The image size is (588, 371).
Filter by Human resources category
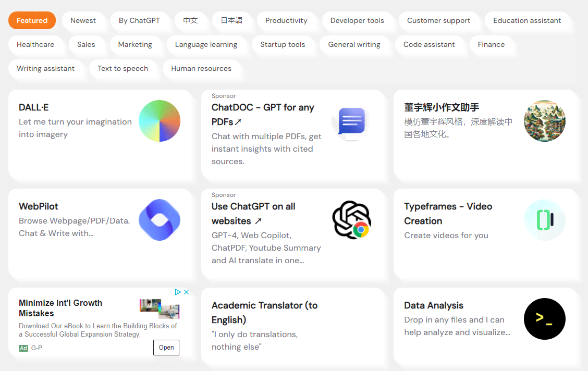point(201,68)
